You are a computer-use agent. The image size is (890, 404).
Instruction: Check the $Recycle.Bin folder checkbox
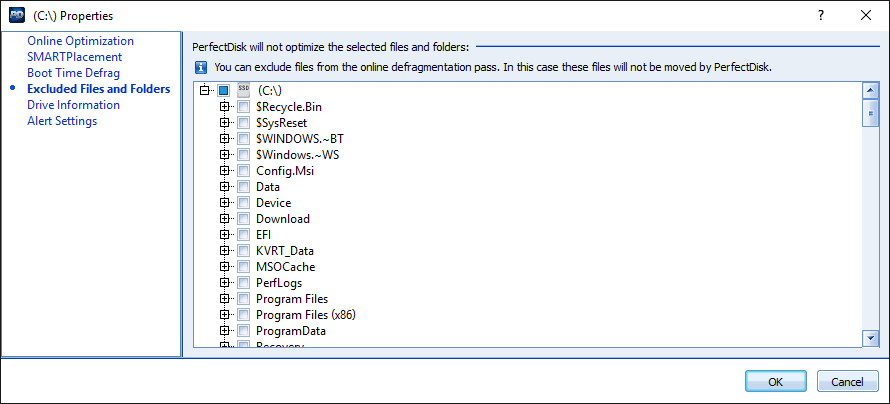[x=243, y=107]
